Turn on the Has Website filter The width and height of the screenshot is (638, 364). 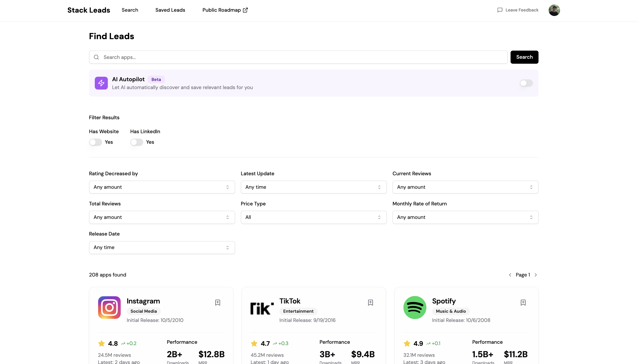pyautogui.click(x=95, y=142)
